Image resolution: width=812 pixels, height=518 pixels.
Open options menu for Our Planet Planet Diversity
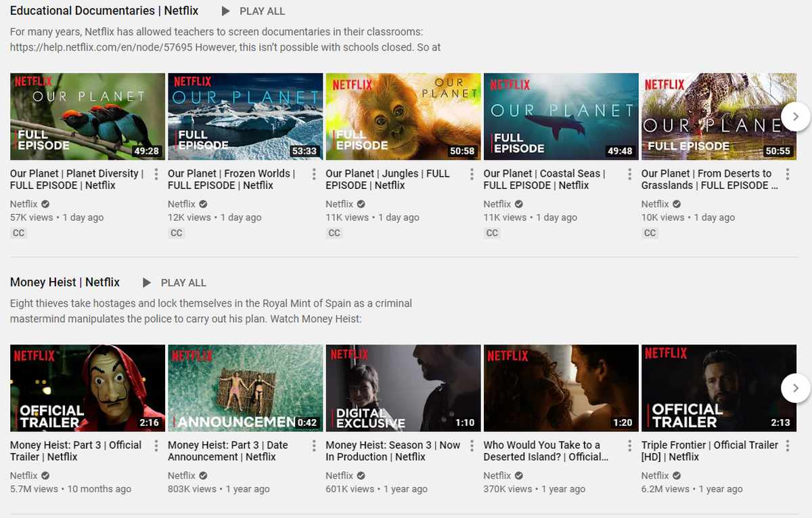click(x=156, y=174)
